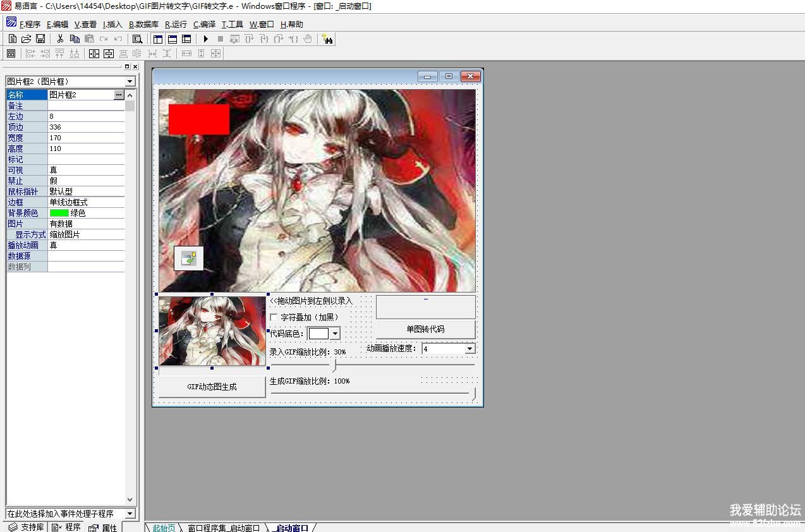Click the same width and height icon

(x=215, y=54)
